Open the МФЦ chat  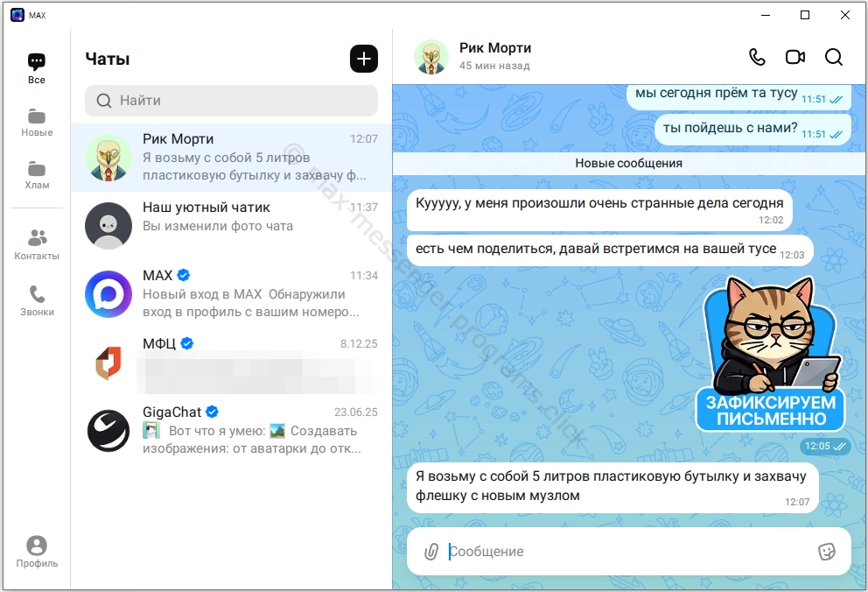click(232, 363)
